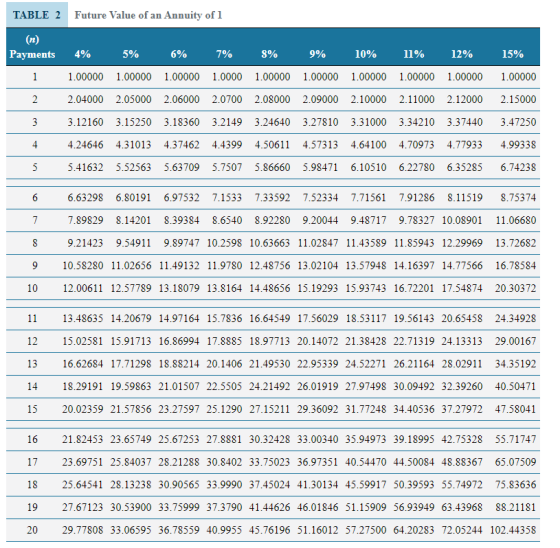Click cell value 48.88367

[x=462, y=462]
